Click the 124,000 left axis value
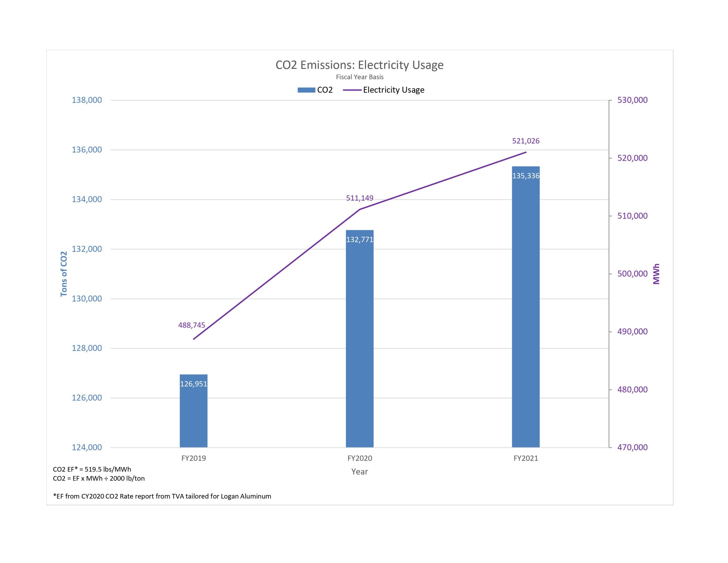The width and height of the screenshot is (728, 563). click(x=87, y=447)
